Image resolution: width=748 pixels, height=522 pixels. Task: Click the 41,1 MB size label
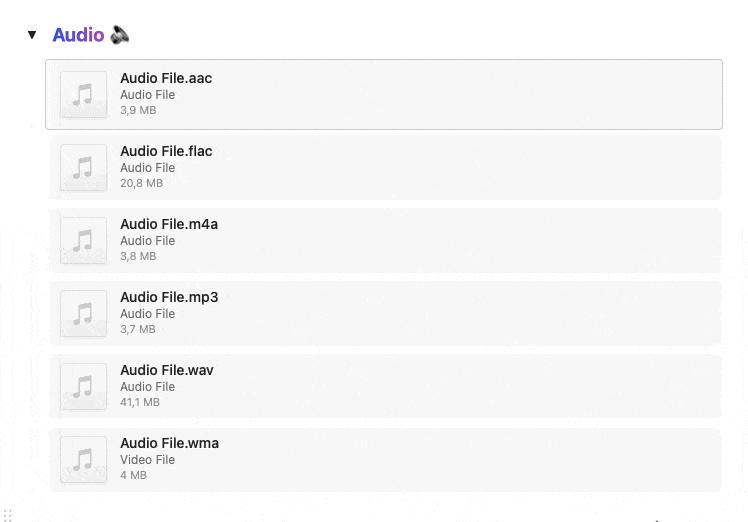click(140, 402)
